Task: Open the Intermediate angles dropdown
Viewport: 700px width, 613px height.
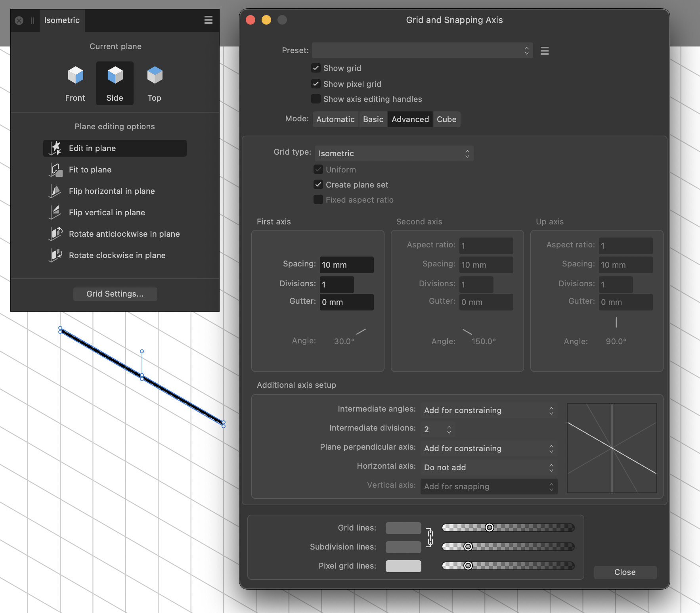Action: pos(489,410)
